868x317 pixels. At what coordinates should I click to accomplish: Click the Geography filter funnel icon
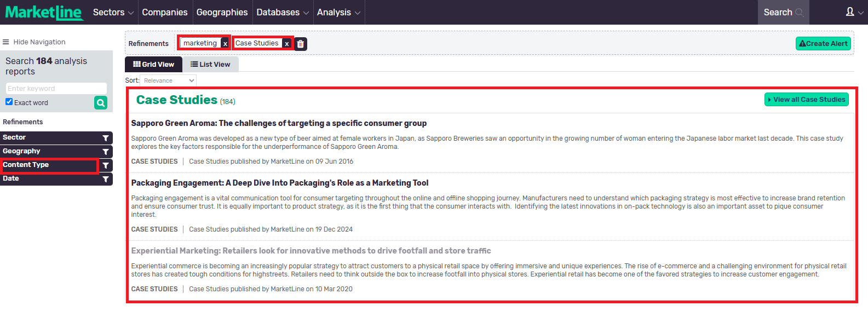coord(106,152)
